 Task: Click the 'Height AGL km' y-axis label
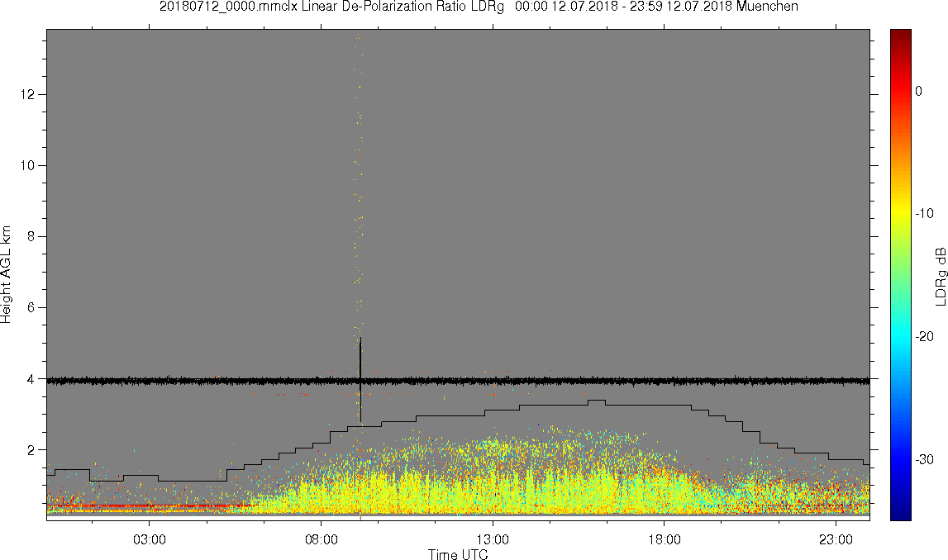pos(6,275)
